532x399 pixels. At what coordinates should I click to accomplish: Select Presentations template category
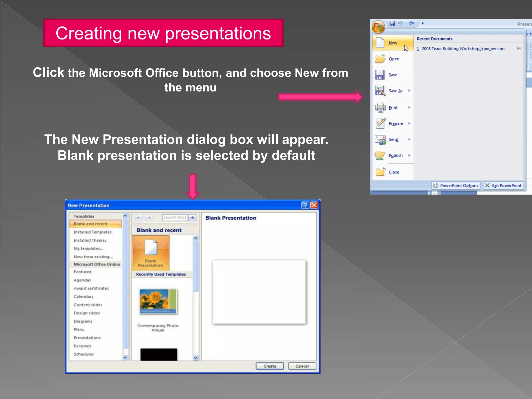[x=87, y=338]
